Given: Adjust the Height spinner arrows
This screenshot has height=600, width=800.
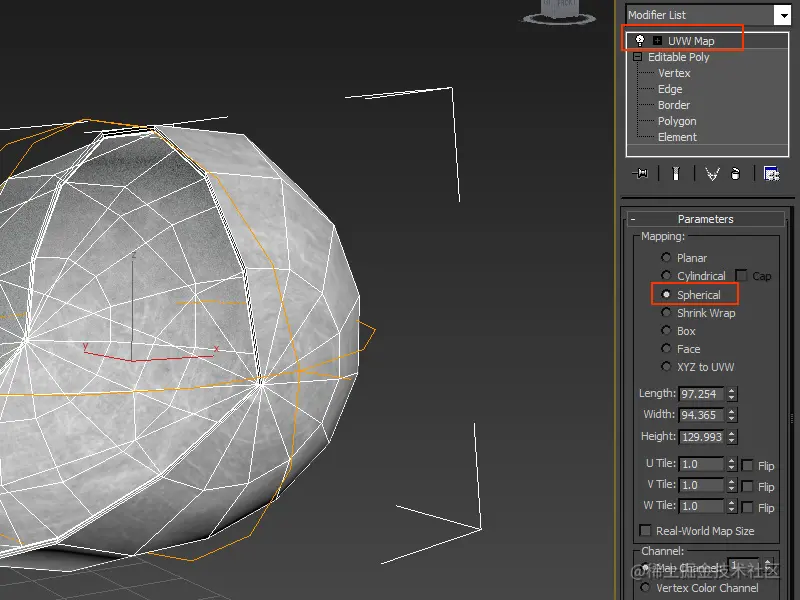Looking at the screenshot, I should [x=732, y=437].
